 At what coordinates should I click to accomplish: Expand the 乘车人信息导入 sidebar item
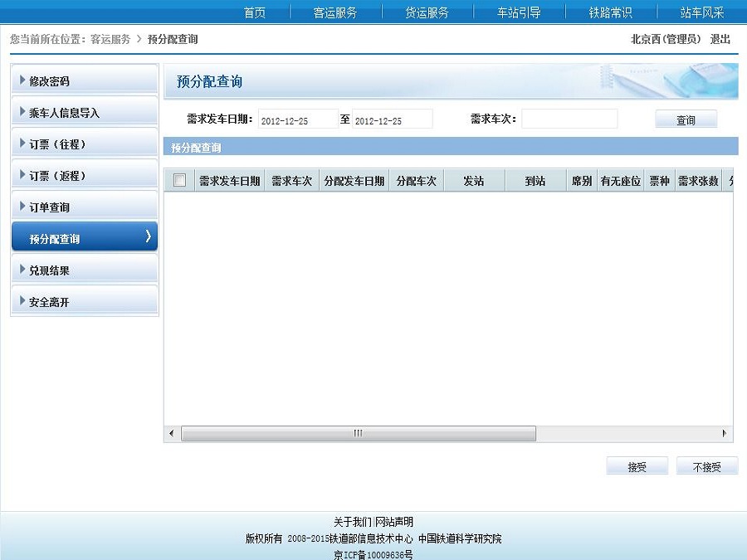pyautogui.click(x=64, y=113)
